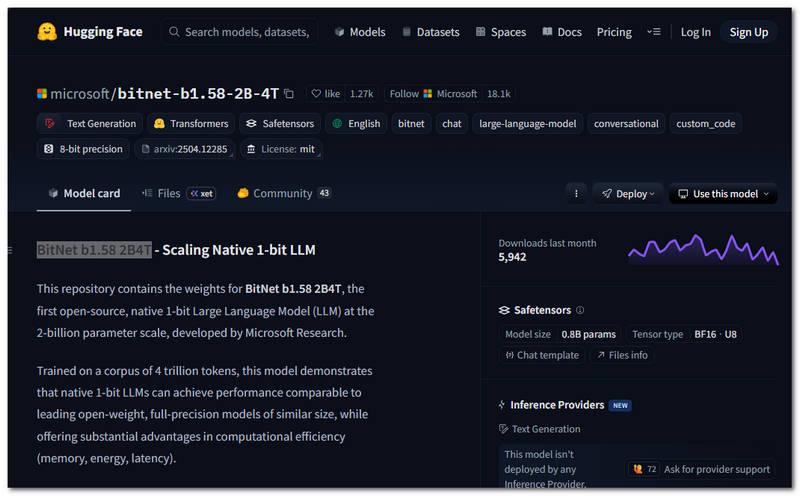
Task: Click the BitNet b1.58 2B4T heading link
Action: click(94, 250)
